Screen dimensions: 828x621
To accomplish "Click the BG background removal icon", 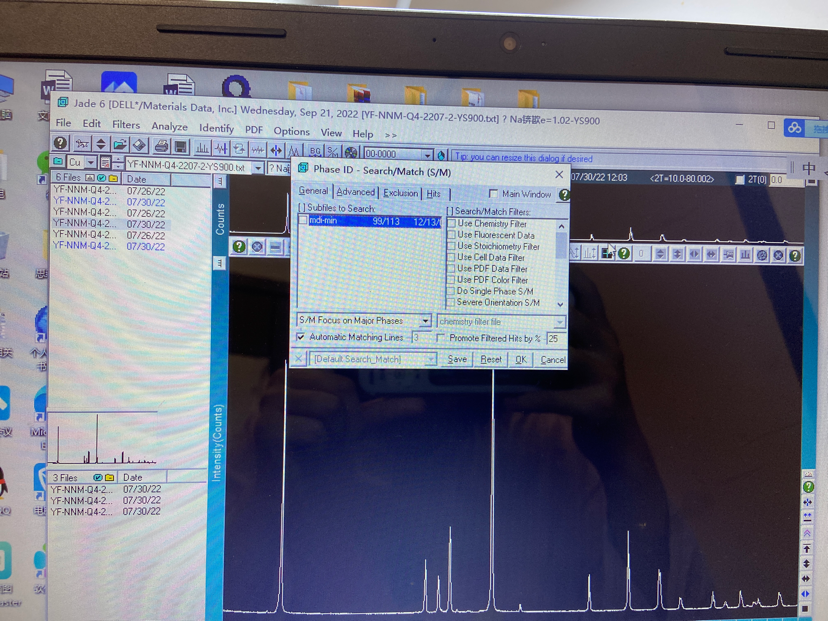I will tap(316, 152).
